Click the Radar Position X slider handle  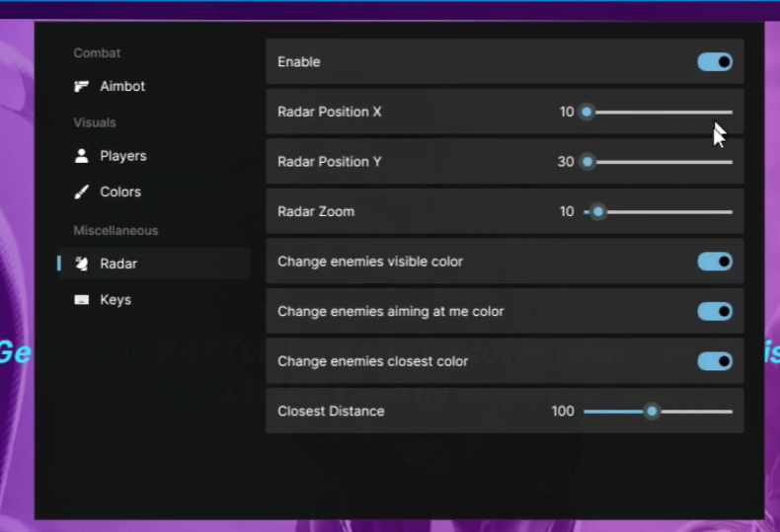586,113
